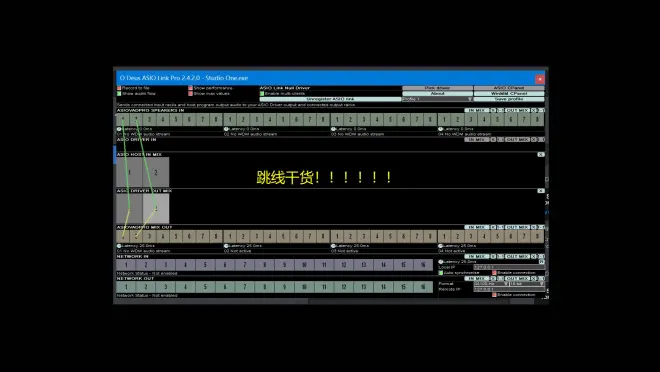
Task: Click the latency icon above '01 No WDM audio stream' in SPEAKER IN
Action: [x=119, y=129]
